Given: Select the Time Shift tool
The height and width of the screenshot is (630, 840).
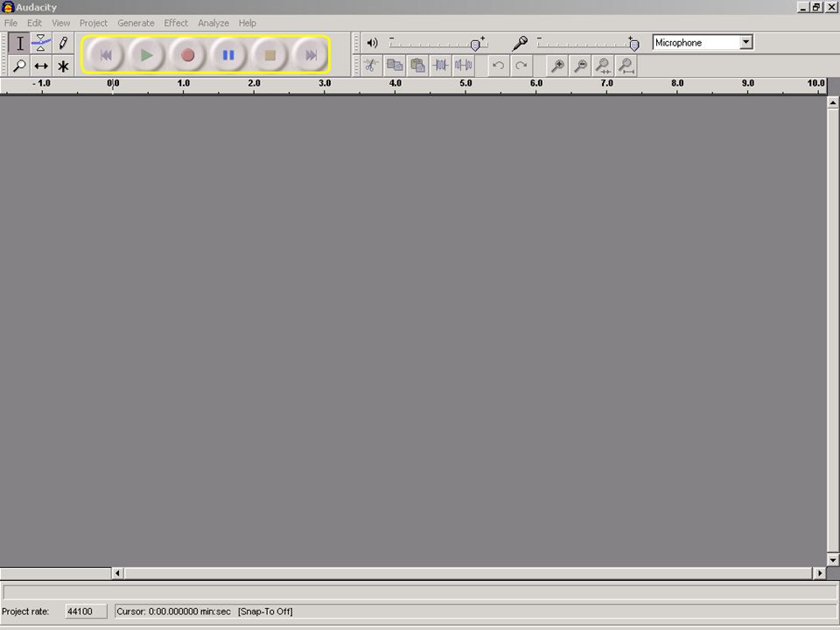Looking at the screenshot, I should click(x=41, y=66).
